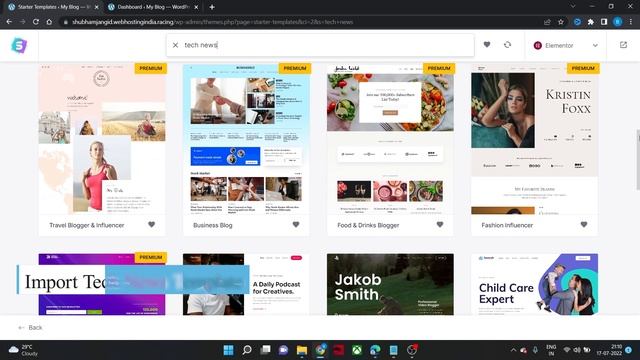Clear the tech news search with the X icon
Image resolution: width=640 pixels, height=360 pixels.
pyautogui.click(x=176, y=45)
